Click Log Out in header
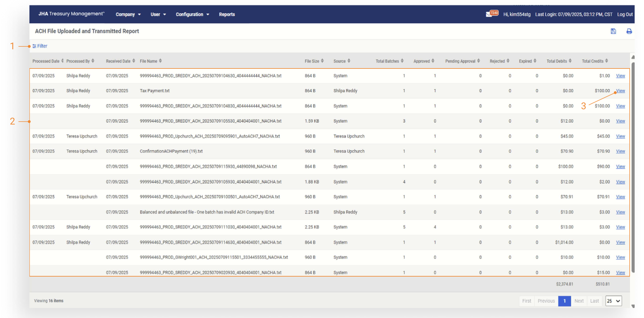 [625, 14]
